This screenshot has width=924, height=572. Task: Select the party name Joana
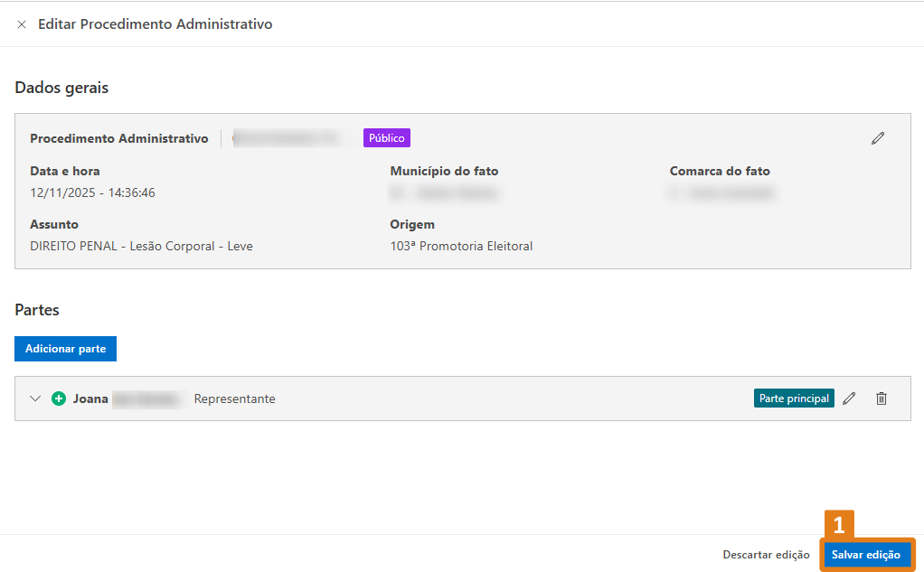click(90, 399)
